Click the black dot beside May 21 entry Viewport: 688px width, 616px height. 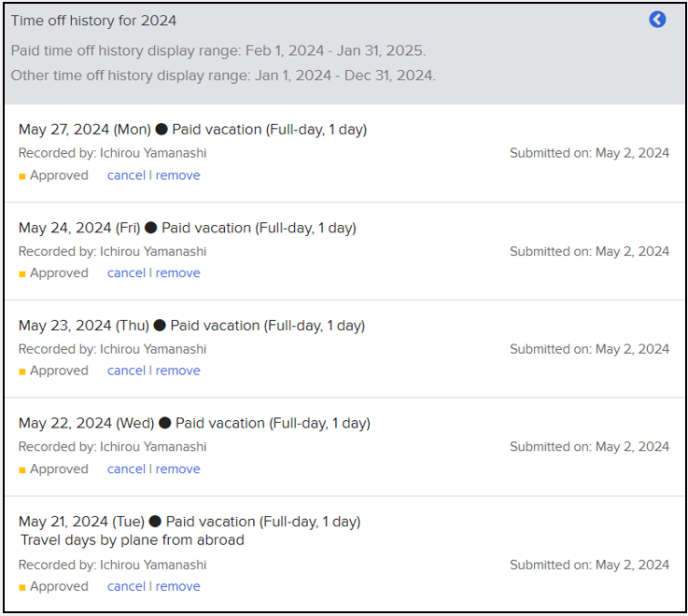[155, 521]
